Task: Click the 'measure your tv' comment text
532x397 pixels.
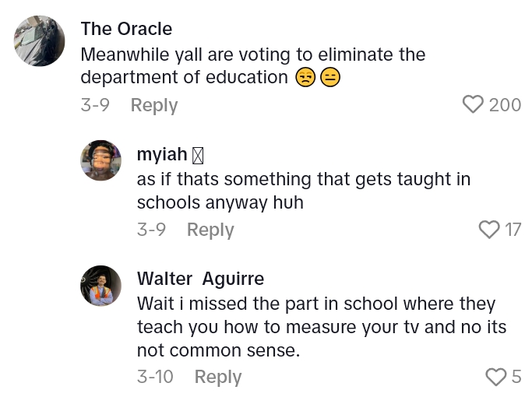Action: pyautogui.click(x=322, y=327)
